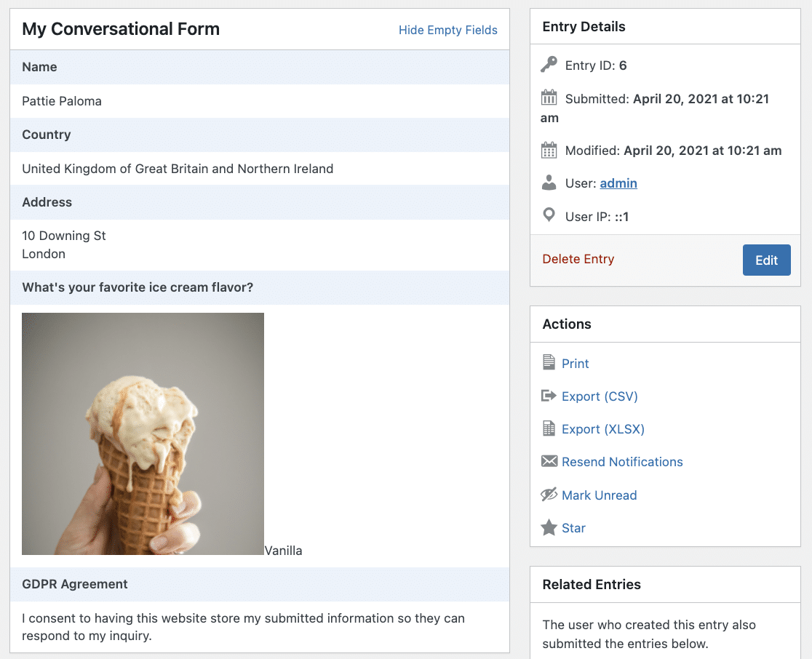Select the Vanilla label text
Screen dimensions: 812x659
click(x=283, y=551)
